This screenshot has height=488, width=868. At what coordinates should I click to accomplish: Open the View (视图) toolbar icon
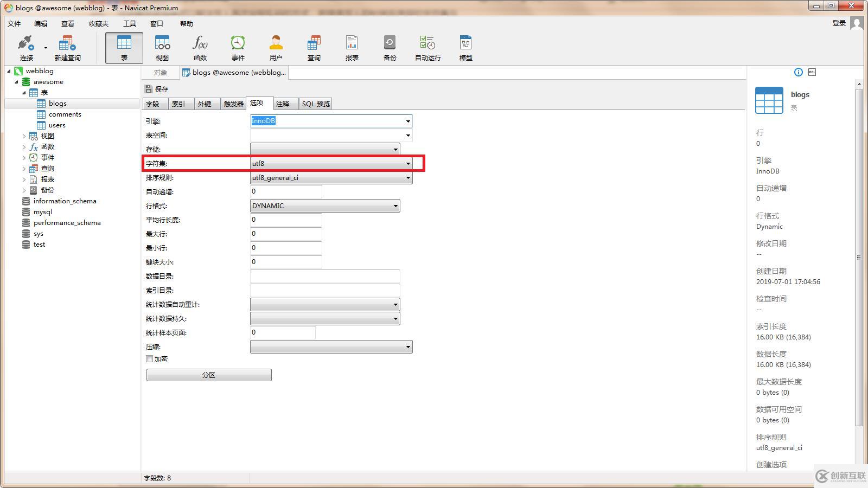click(x=162, y=48)
